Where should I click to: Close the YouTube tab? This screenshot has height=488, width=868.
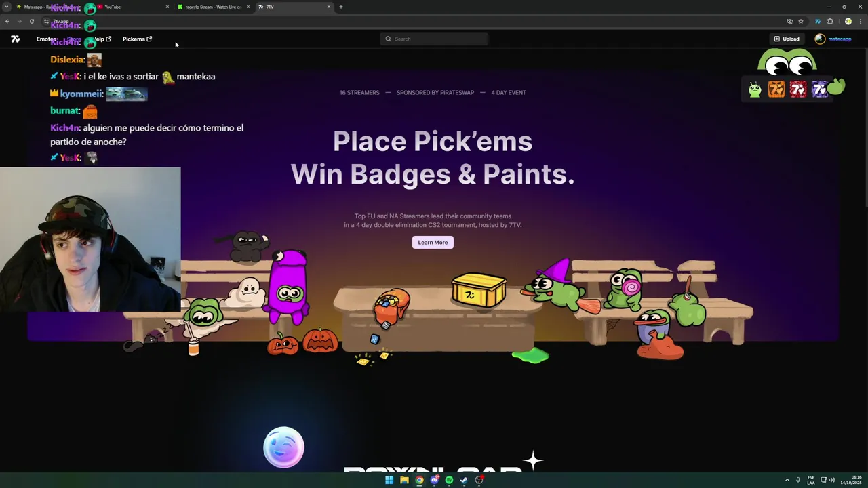tap(167, 7)
